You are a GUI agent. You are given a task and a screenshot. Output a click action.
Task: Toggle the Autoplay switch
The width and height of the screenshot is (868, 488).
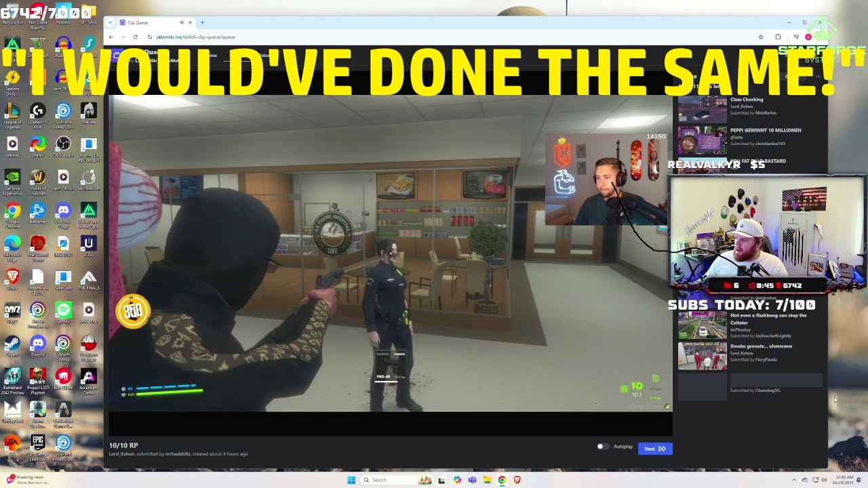tap(601, 447)
